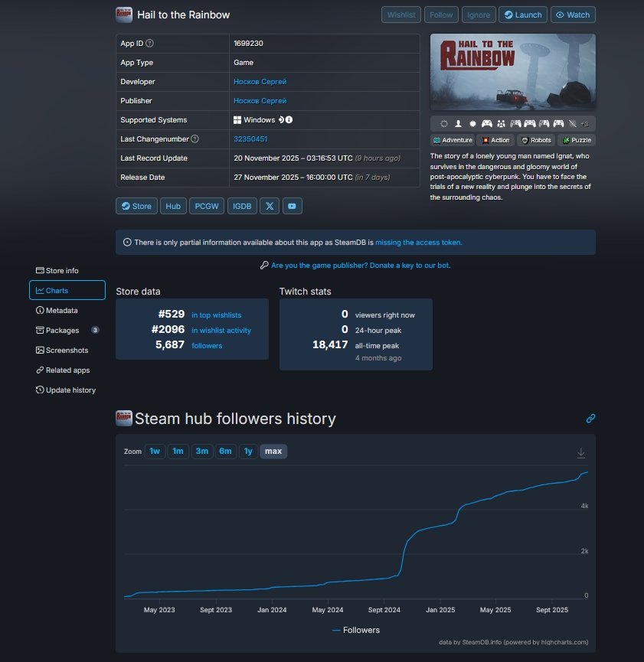The image size is (644, 662).
Task: Click the Last Record Update value
Action: coord(316,158)
